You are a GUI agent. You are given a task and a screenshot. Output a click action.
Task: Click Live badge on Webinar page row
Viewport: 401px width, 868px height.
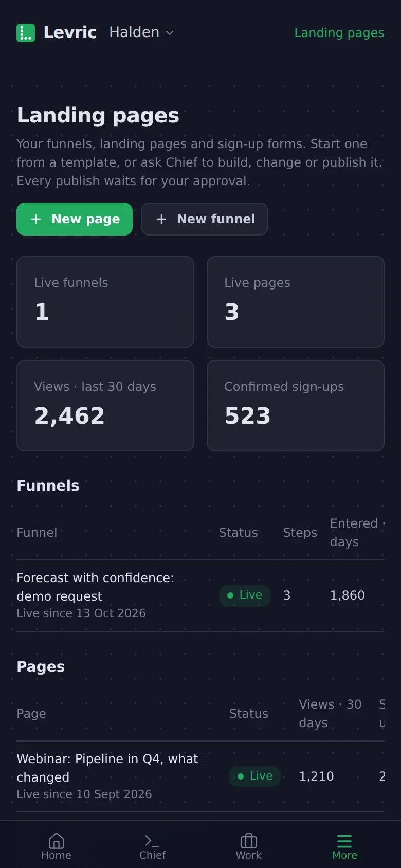pos(255,776)
